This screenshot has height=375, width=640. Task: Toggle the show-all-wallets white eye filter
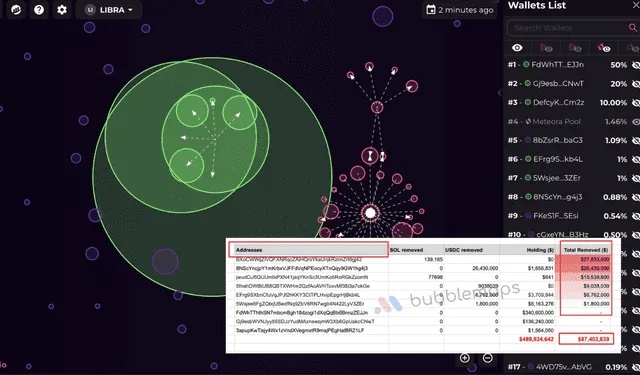tap(517, 48)
